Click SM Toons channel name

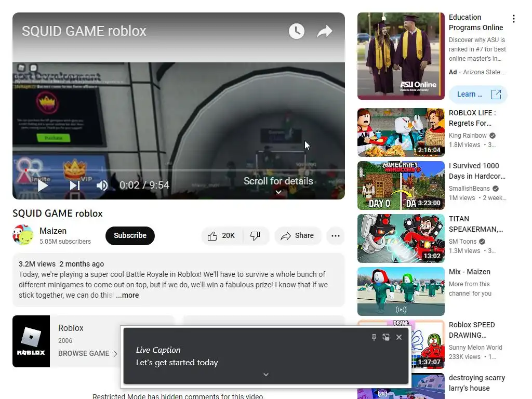point(462,241)
